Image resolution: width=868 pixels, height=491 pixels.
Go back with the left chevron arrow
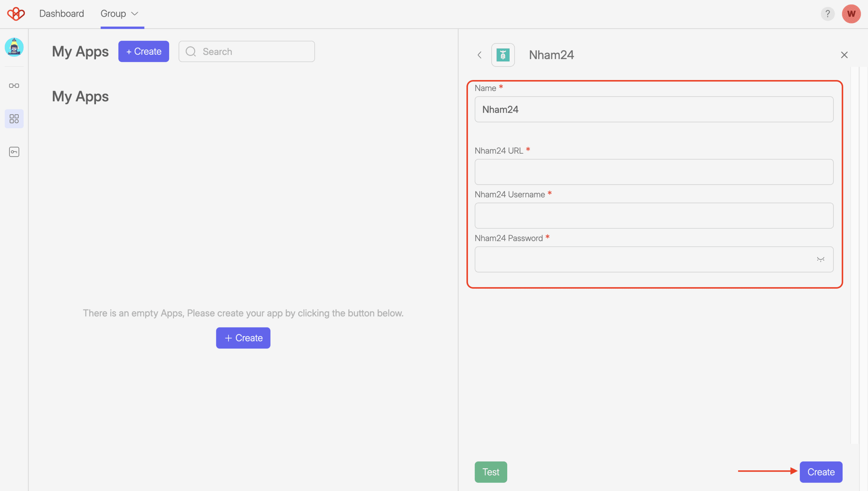tap(479, 55)
